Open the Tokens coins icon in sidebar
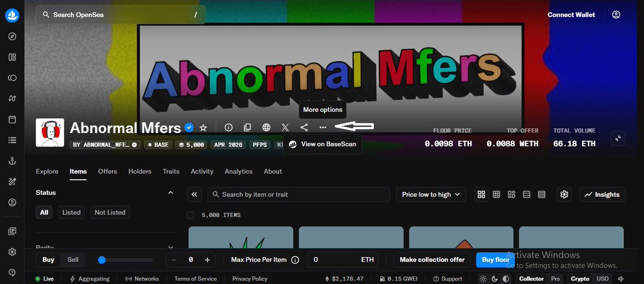This screenshot has width=644, height=284. point(12,78)
